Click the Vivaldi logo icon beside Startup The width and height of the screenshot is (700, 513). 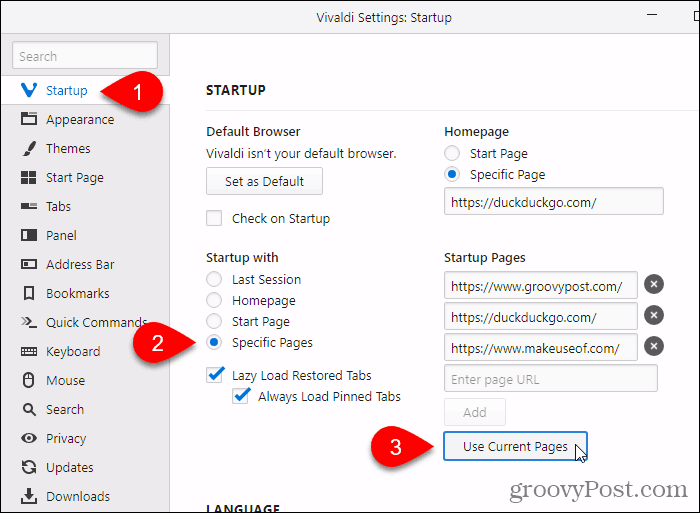tap(29, 90)
